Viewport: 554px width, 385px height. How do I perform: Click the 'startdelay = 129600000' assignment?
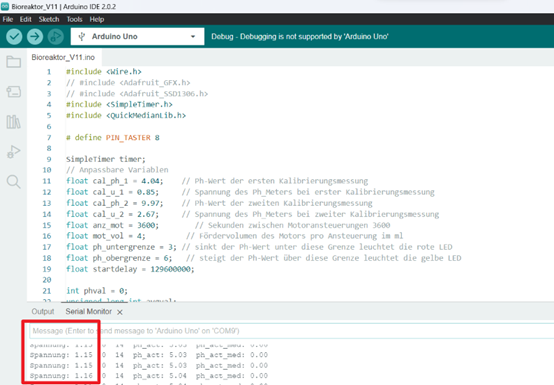pos(142,269)
